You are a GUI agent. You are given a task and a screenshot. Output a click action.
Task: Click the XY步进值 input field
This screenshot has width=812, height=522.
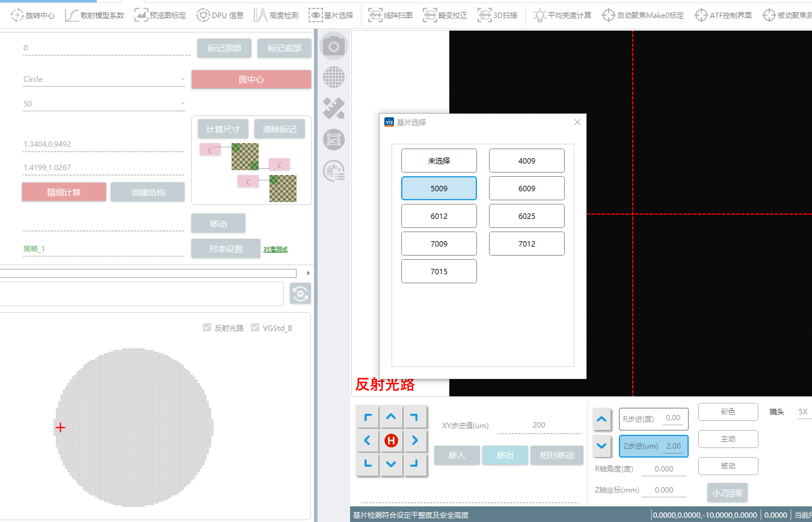click(538, 425)
